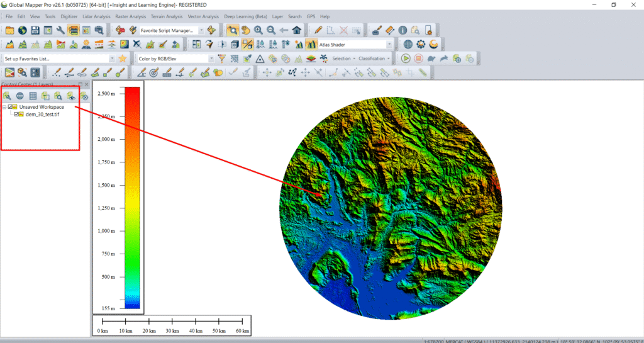Click the sun gear lighting settings icon

point(421,44)
